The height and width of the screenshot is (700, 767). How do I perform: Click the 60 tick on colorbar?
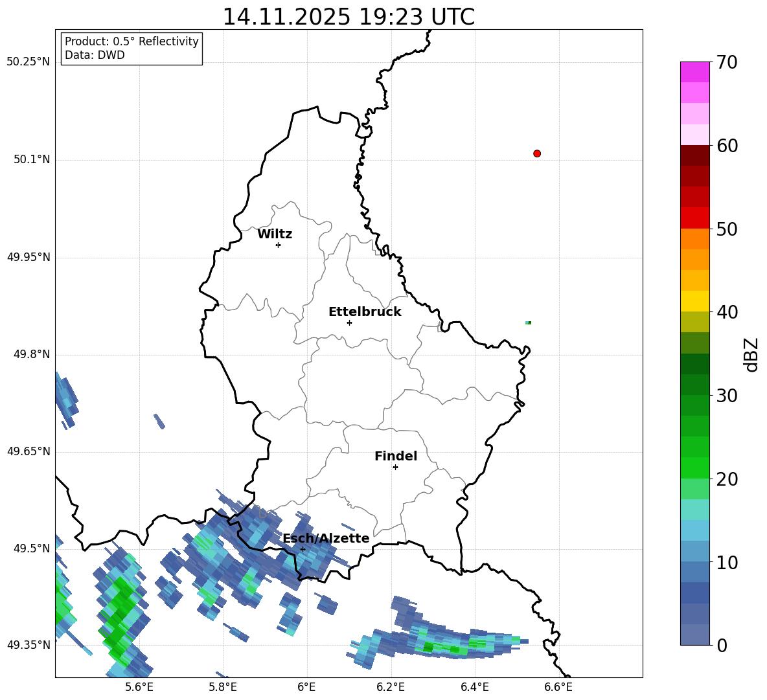tap(727, 146)
